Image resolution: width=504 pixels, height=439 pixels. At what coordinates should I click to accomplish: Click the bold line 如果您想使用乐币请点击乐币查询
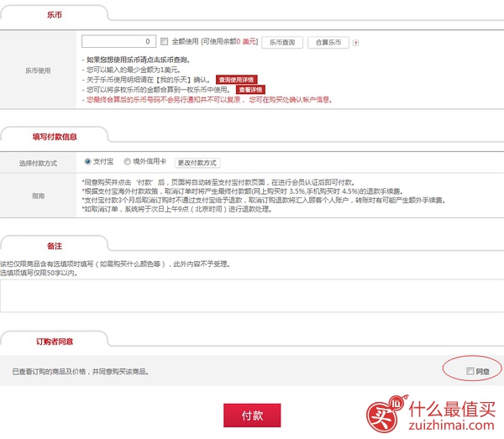[136, 60]
